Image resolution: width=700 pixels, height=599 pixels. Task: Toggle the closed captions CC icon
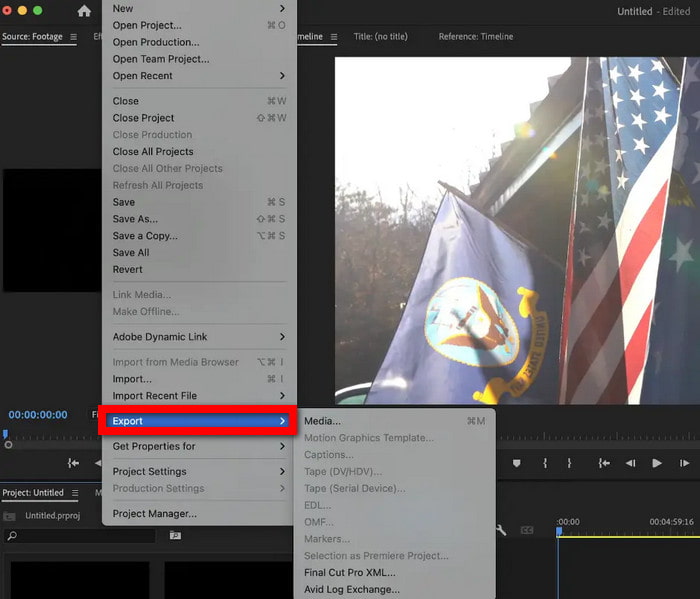[x=527, y=530]
